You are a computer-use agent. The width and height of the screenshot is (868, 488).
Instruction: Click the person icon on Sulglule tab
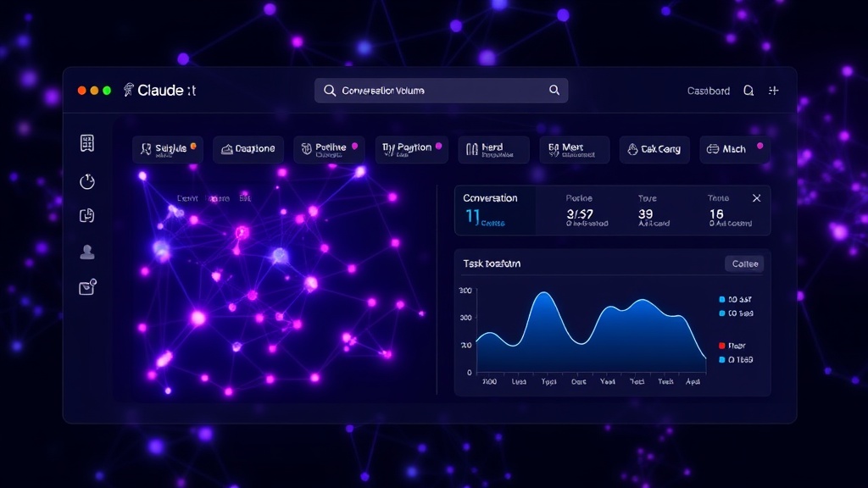[146, 149]
